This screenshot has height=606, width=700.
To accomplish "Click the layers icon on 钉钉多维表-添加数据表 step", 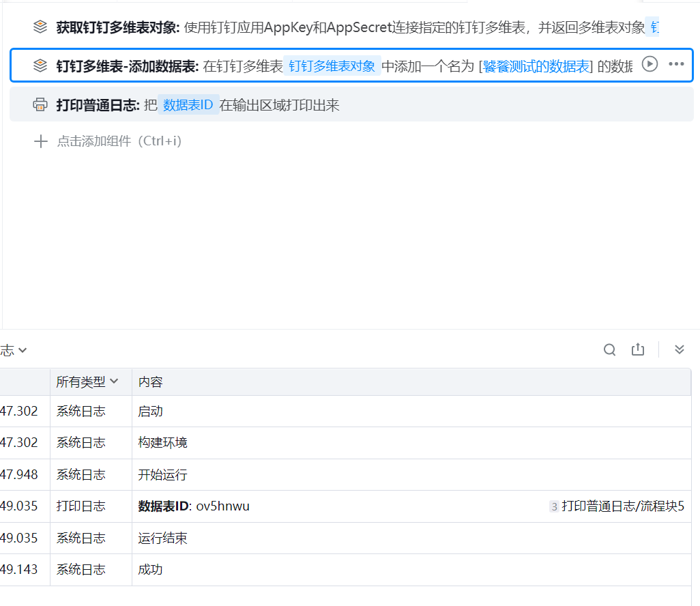I will tap(40, 66).
